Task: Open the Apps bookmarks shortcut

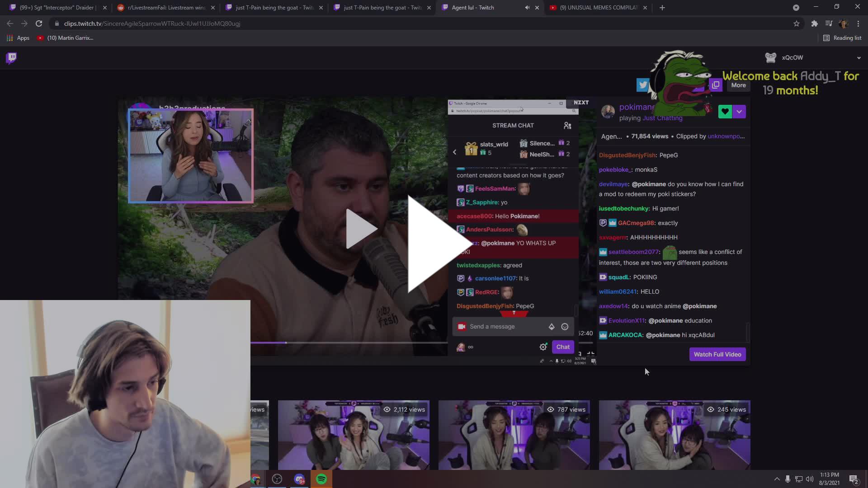Action: (x=18, y=38)
